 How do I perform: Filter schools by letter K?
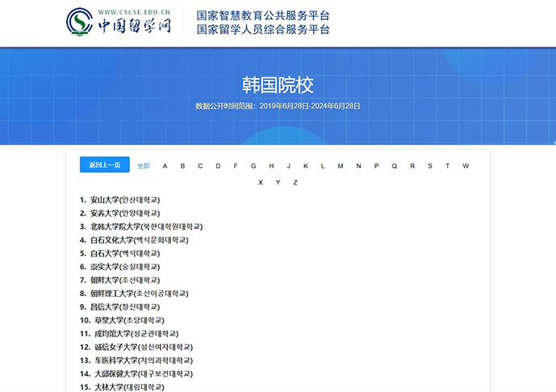[x=306, y=166]
